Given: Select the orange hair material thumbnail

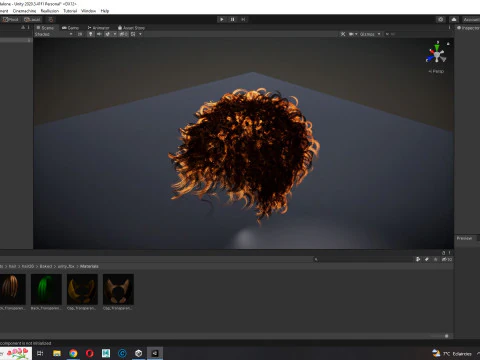Looking at the screenshot, I should [x=12, y=289].
